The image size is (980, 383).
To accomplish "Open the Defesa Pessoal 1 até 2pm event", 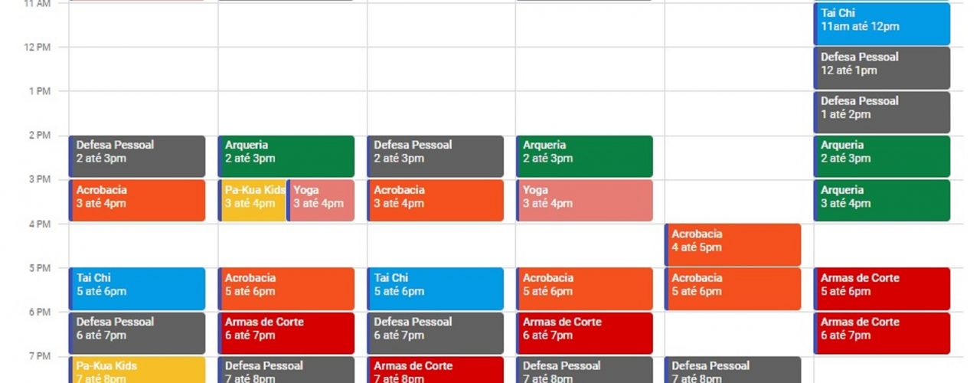I will (882, 112).
